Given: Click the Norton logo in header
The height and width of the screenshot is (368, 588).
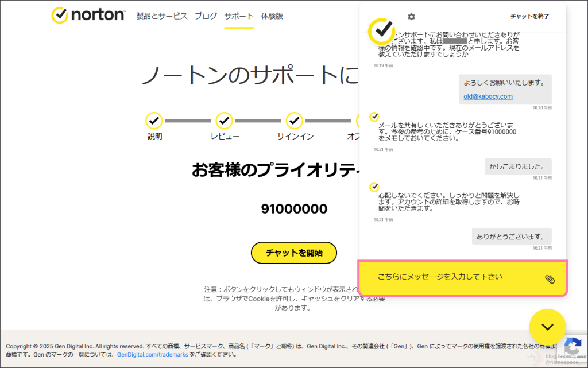Looking at the screenshot, I should pyautogui.click(x=88, y=16).
